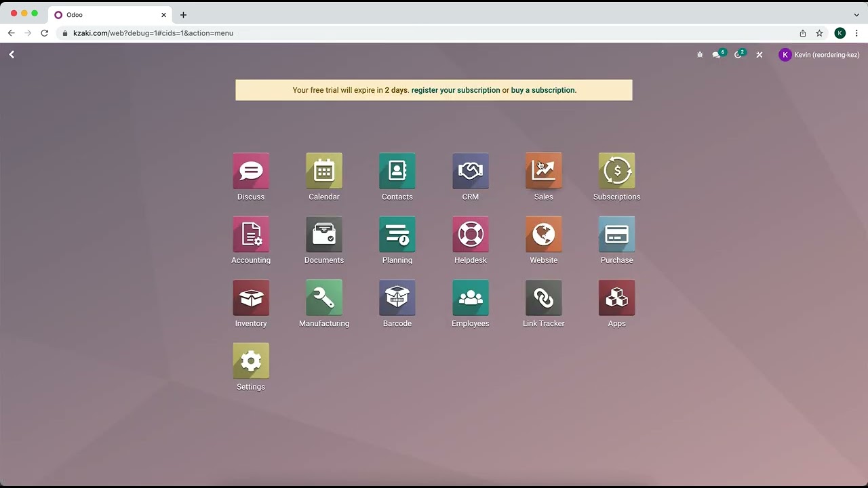The height and width of the screenshot is (488, 868).
Task: Open the Settings app
Action: click(x=251, y=361)
